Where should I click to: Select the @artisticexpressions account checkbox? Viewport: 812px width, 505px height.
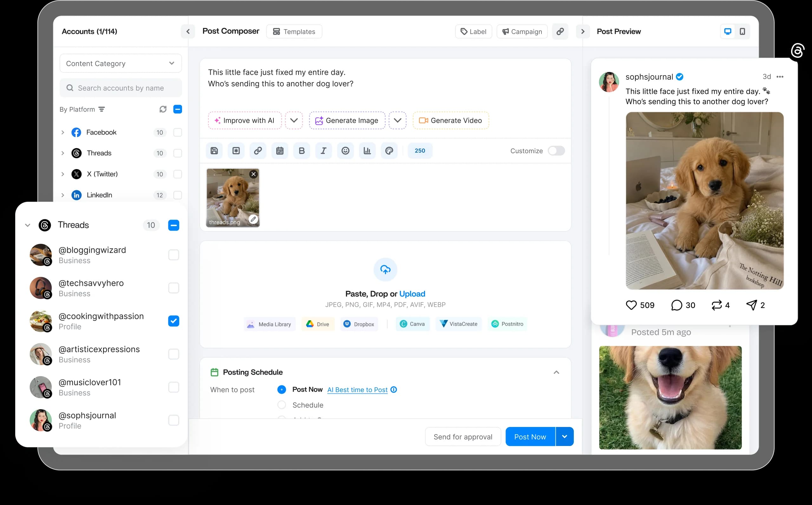click(174, 354)
